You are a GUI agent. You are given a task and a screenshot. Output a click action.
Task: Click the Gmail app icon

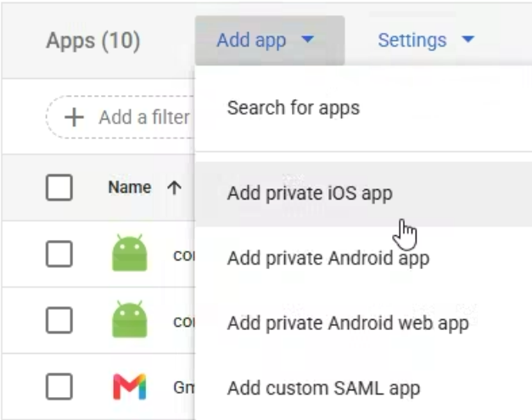pyautogui.click(x=130, y=386)
